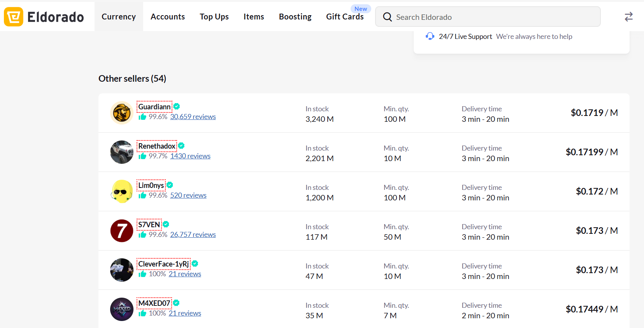Open Gift Cards from the navigation
The width and height of the screenshot is (644, 328).
(345, 17)
